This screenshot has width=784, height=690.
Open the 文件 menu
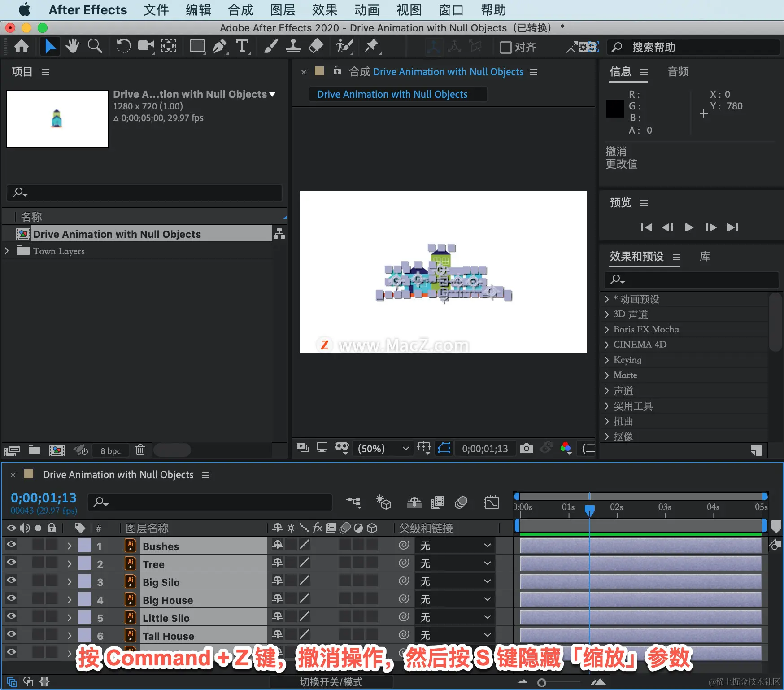click(156, 10)
